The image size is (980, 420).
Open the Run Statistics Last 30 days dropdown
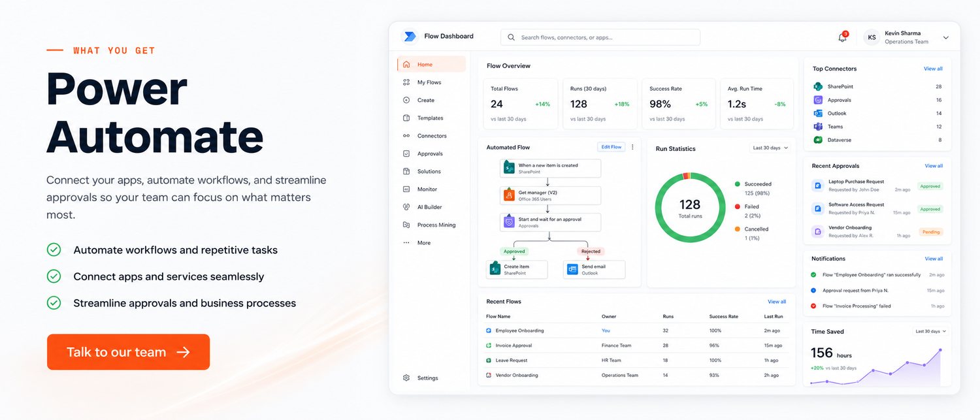(x=770, y=148)
